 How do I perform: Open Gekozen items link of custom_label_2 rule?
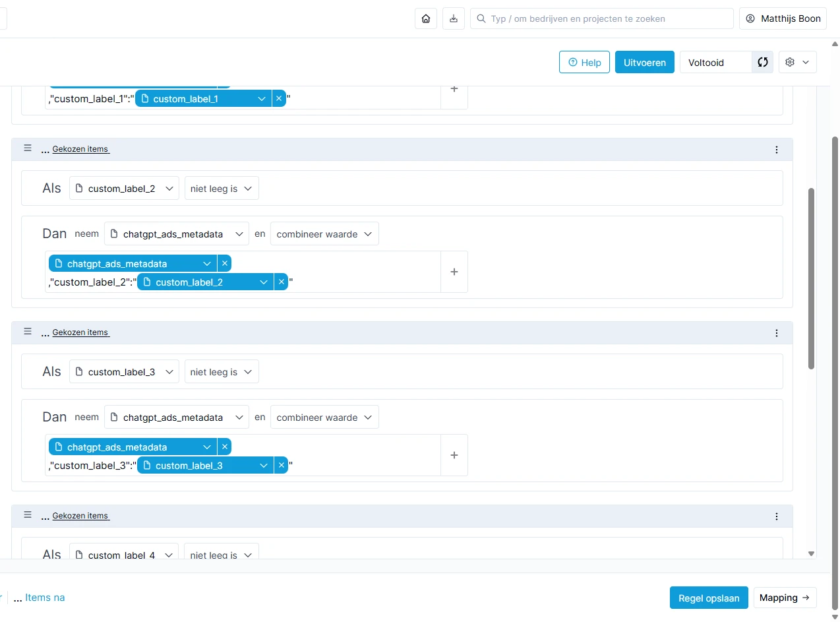click(x=80, y=149)
